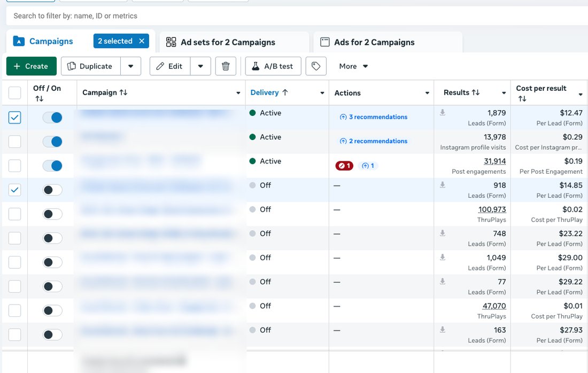Click the A/B test button

point(273,66)
